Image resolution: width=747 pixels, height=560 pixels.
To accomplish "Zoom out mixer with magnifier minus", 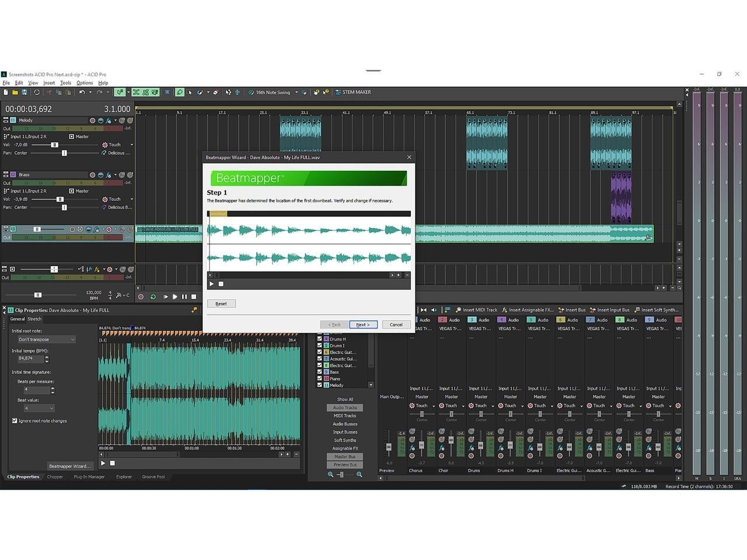I will 330,475.
